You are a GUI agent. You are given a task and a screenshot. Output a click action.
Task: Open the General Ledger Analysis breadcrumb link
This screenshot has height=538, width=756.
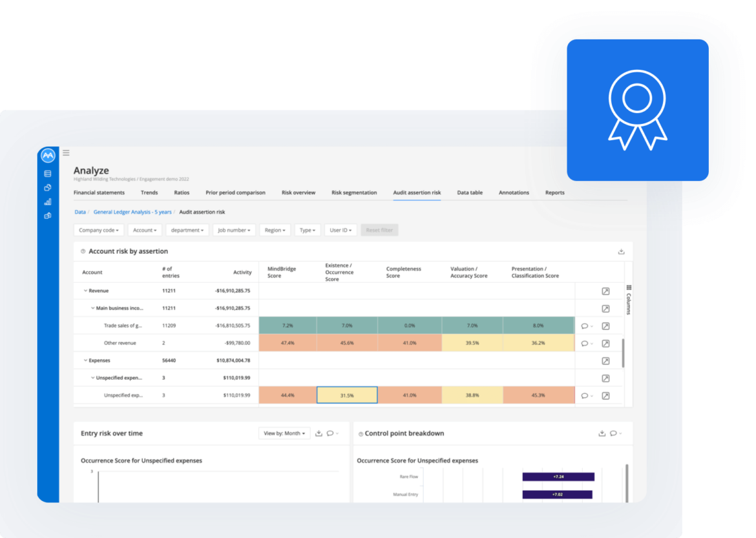click(x=133, y=211)
